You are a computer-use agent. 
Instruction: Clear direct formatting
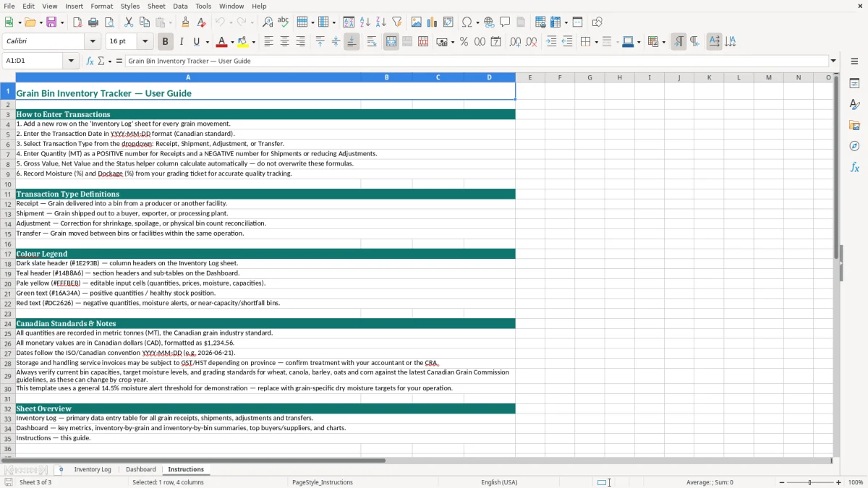point(202,22)
